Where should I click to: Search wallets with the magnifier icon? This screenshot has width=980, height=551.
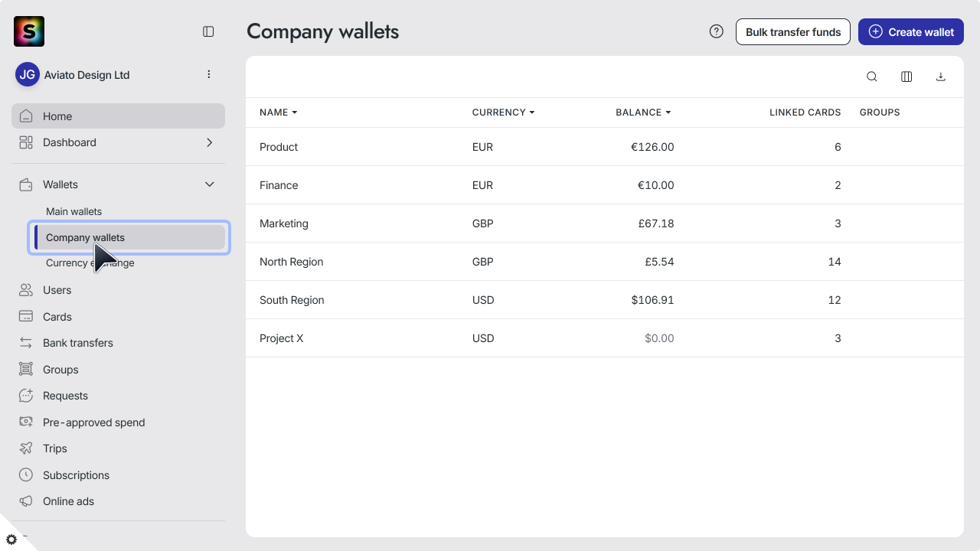pyautogui.click(x=872, y=77)
